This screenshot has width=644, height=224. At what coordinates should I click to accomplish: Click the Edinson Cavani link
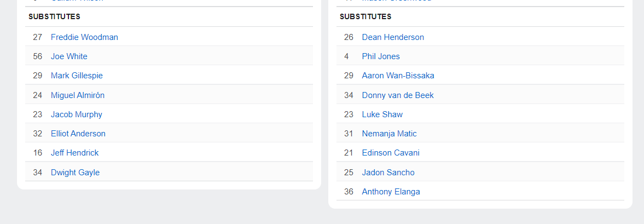pyautogui.click(x=391, y=153)
